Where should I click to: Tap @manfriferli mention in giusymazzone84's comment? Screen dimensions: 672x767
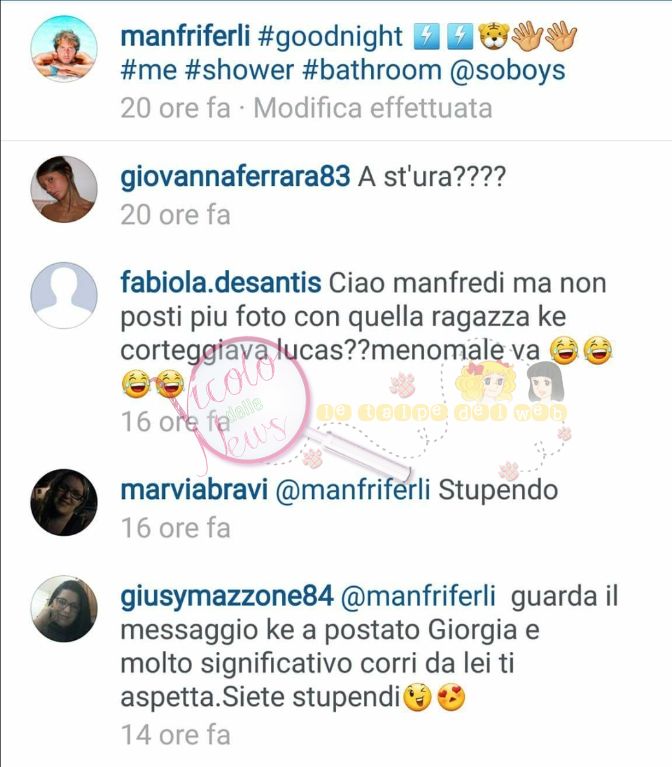(x=418, y=597)
